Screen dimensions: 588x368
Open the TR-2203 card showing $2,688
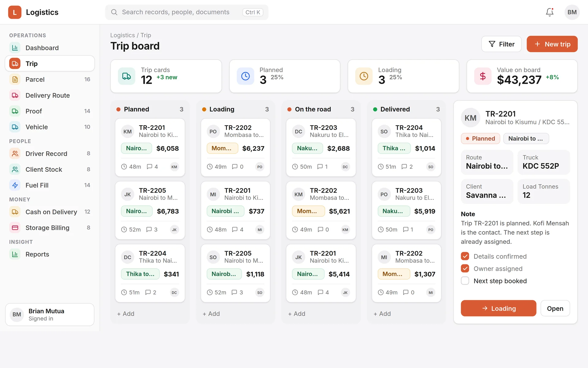(321, 147)
